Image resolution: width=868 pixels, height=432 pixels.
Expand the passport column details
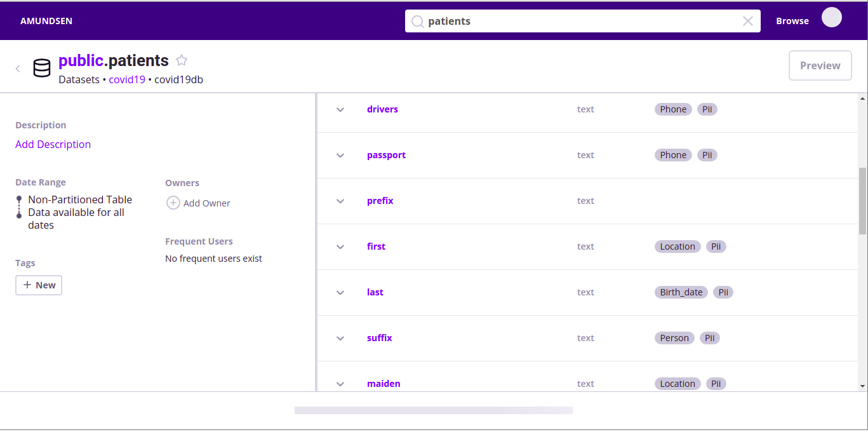340,156
